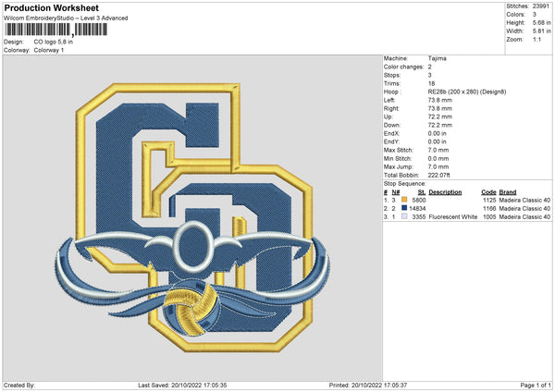
Task: Click the 'Brand' column header
Action: [508, 192]
